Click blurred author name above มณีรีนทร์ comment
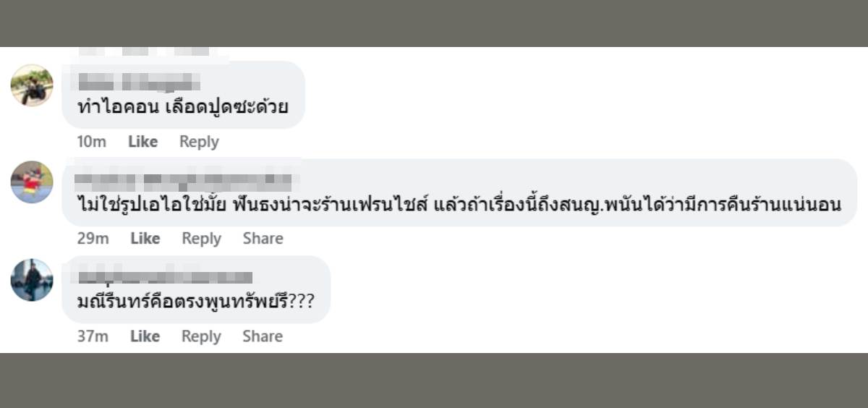This screenshot has height=408, width=868. point(165,276)
